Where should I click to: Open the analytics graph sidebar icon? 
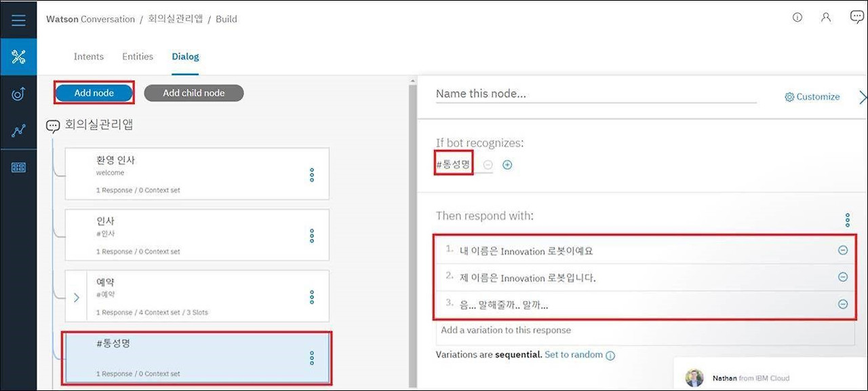tap(18, 131)
